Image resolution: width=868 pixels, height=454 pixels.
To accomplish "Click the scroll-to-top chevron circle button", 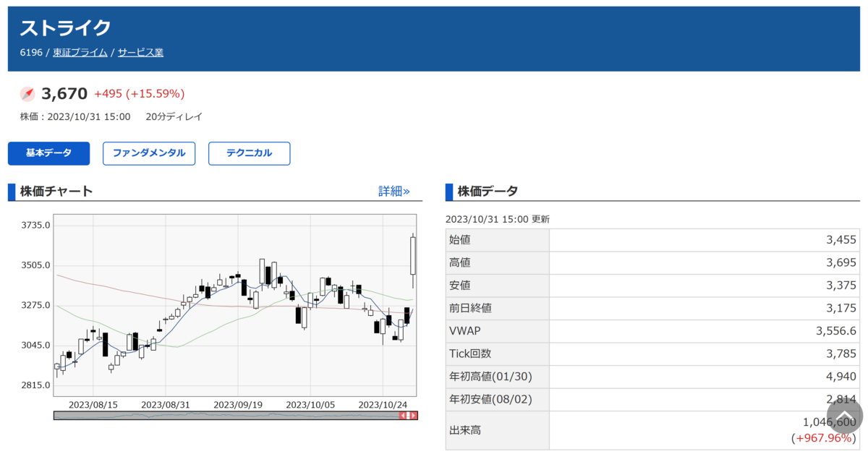I will (845, 416).
